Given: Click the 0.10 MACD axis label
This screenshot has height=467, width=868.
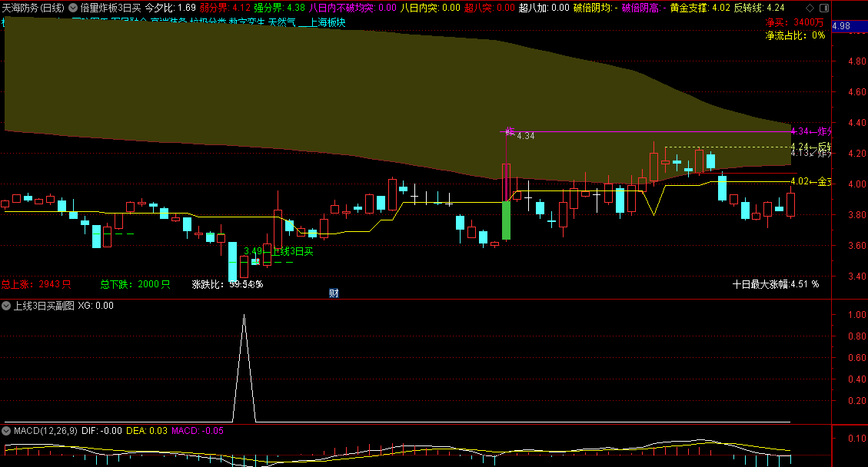Looking at the screenshot, I should [857, 439].
